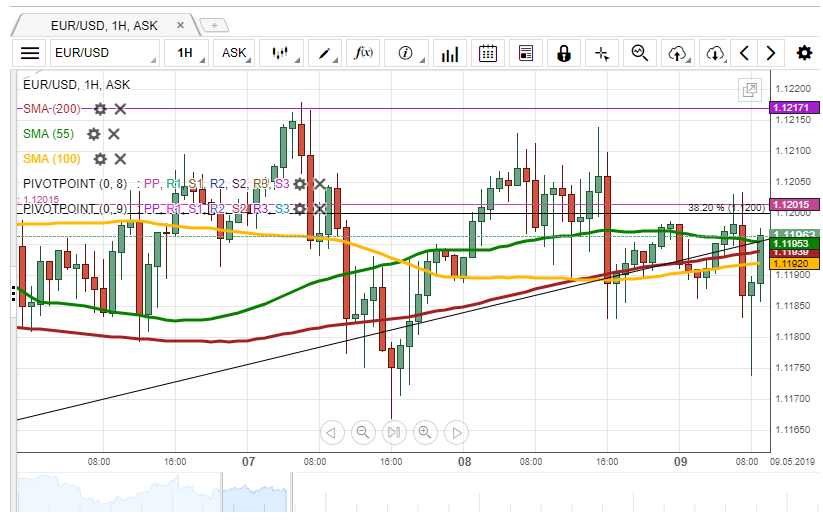Click the mini overview navigator strip
Viewport: 823px width, 520px height.
(x=400, y=492)
